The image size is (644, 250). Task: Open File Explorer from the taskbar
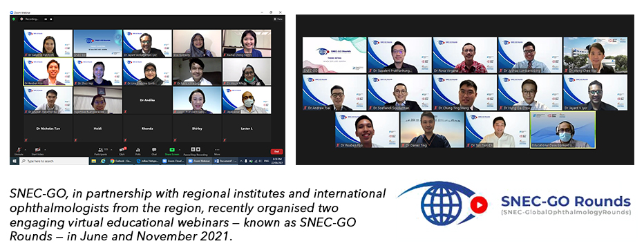[x=94, y=162]
